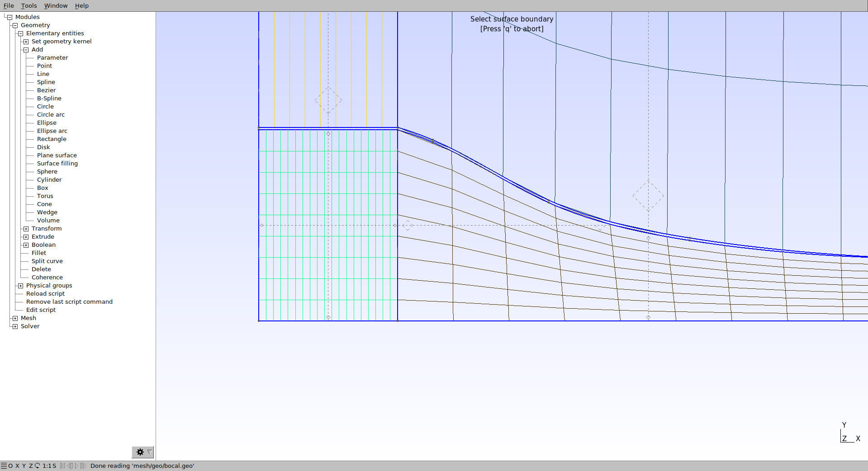This screenshot has width=868, height=471.
Task: Step animation backward one frame
Action: (70, 466)
